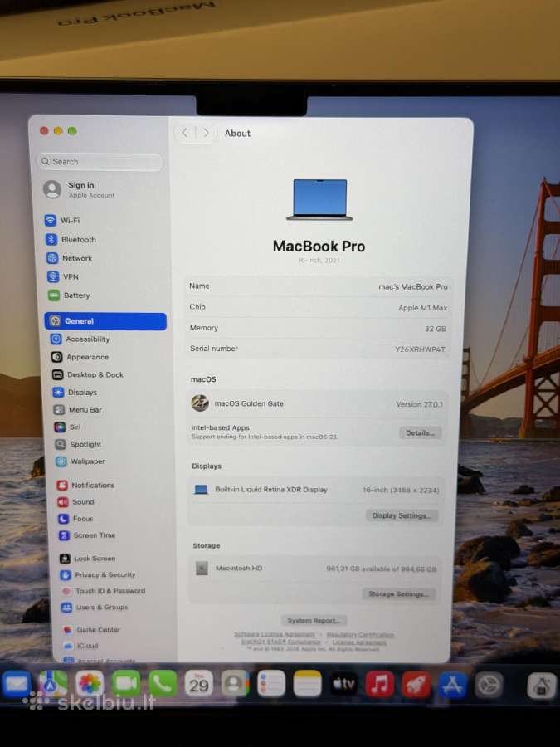Click the '32 GB' memory value
Viewport: 560px width, 747px height.
tap(436, 329)
